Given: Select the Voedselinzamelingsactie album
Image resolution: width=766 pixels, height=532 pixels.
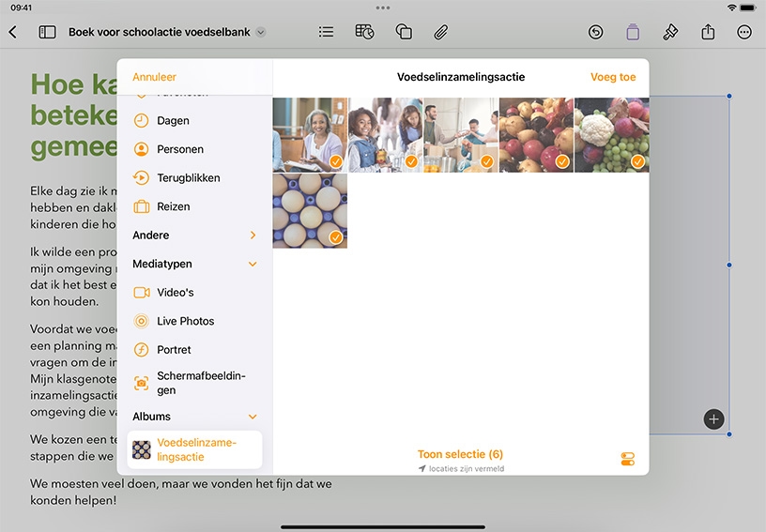Looking at the screenshot, I should tap(194, 449).
